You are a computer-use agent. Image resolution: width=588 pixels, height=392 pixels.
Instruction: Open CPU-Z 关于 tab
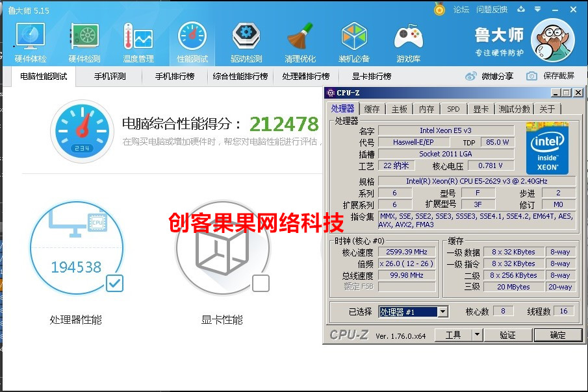pyautogui.click(x=547, y=109)
